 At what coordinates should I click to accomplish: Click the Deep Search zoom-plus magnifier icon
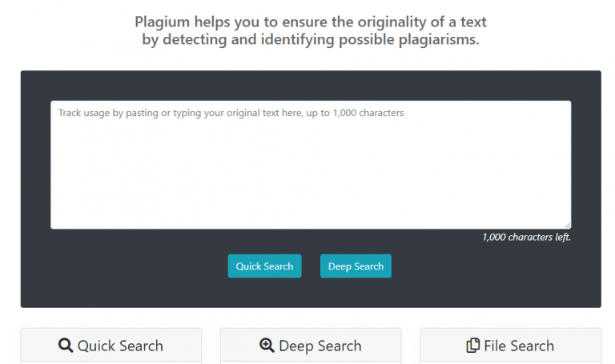(267, 346)
